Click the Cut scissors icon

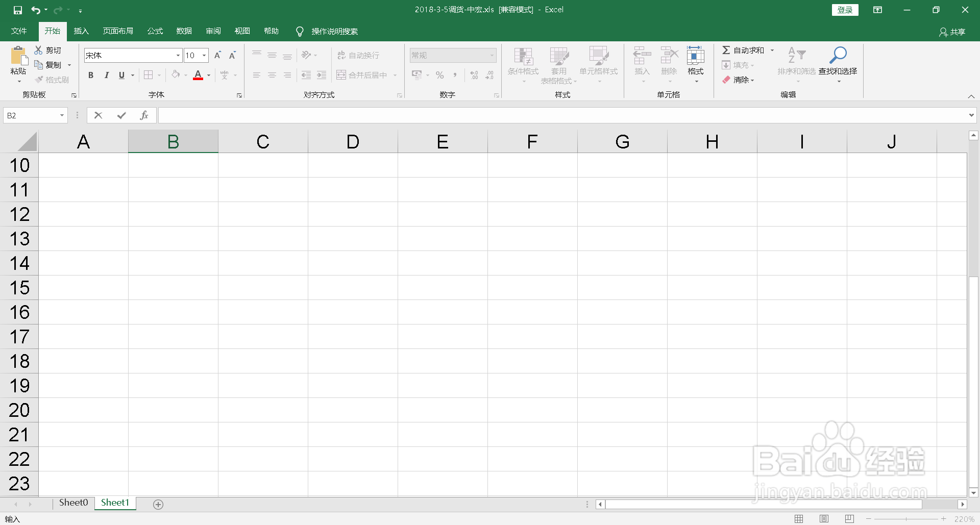point(38,50)
